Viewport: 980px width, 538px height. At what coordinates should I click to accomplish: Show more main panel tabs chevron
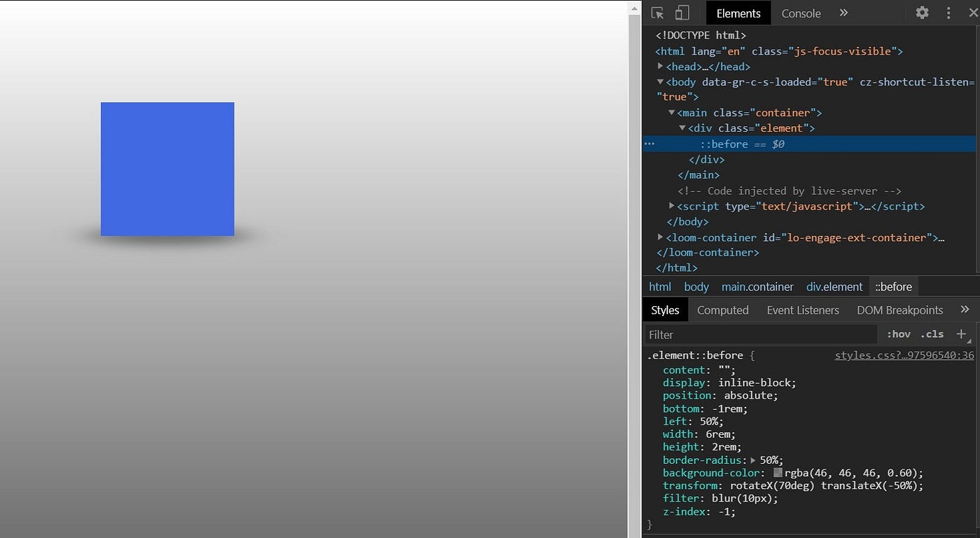[843, 13]
